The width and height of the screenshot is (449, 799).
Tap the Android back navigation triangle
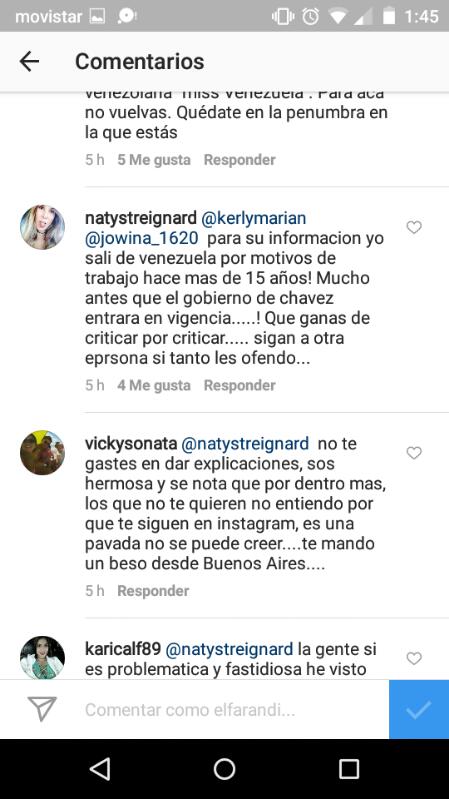(x=100, y=768)
